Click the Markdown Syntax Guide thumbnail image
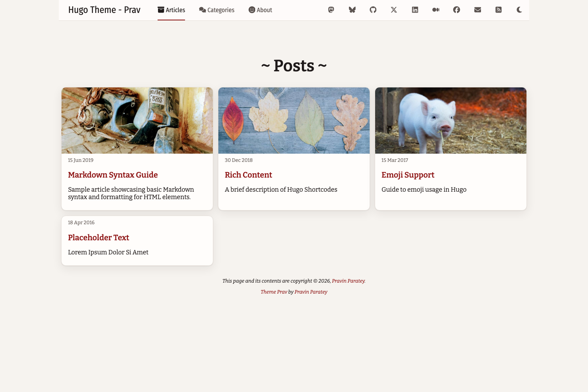This screenshot has width=588, height=392. [137, 120]
